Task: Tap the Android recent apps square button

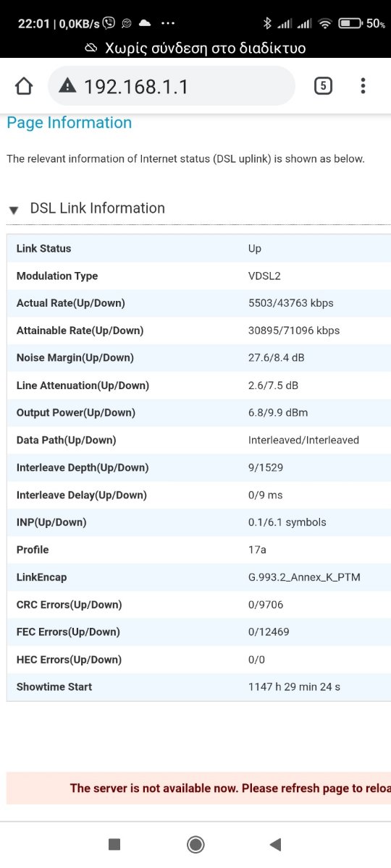Action: [114, 843]
